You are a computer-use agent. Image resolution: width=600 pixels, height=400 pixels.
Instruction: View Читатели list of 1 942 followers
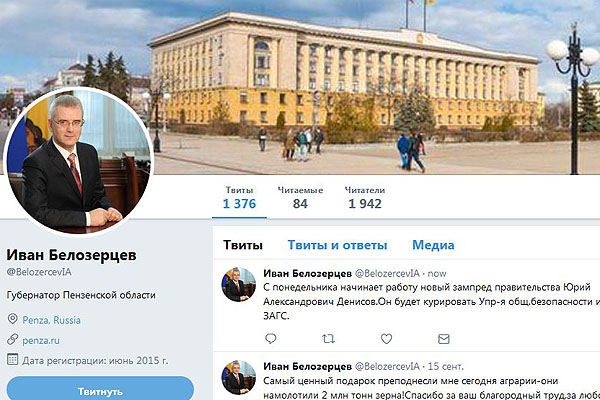point(365,198)
